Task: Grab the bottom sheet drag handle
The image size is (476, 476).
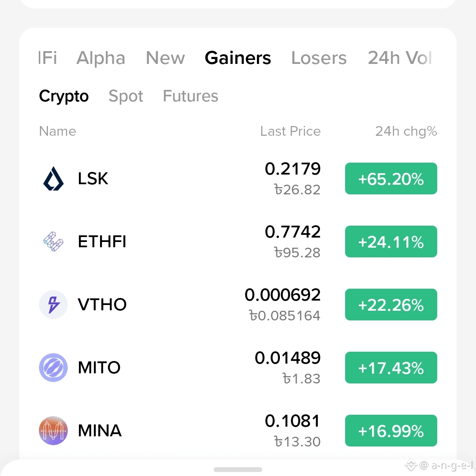Action: (x=238, y=470)
